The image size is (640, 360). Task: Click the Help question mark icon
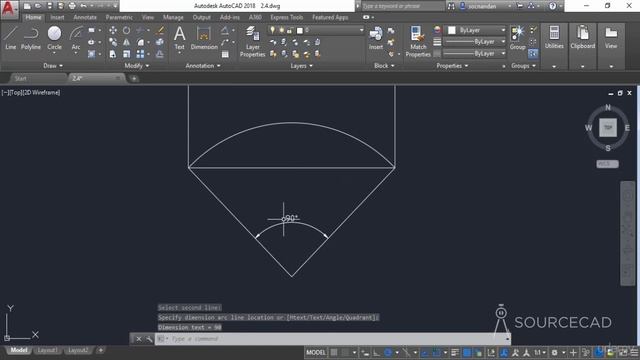(x=552, y=6)
